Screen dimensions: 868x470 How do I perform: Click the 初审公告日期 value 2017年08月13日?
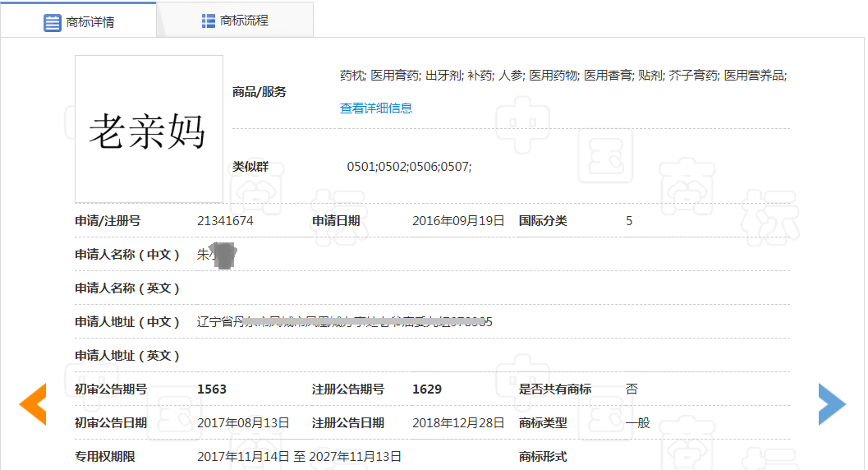click(x=243, y=423)
